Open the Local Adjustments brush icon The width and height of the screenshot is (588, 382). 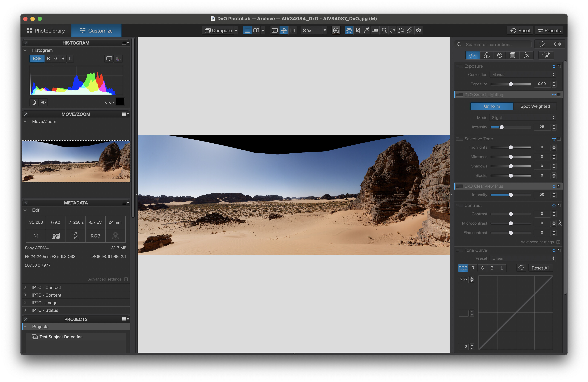[546, 55]
